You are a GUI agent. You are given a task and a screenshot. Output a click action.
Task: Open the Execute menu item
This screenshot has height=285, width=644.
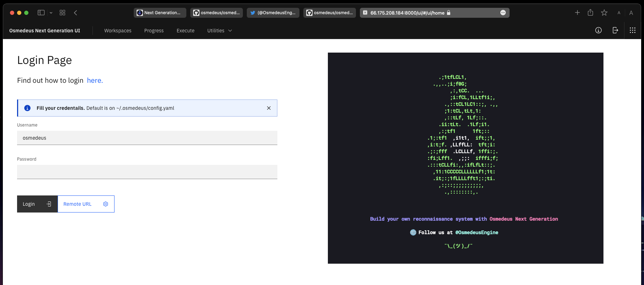click(186, 31)
